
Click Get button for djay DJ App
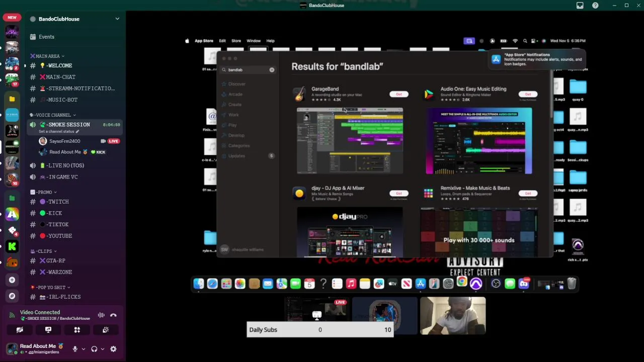pyautogui.click(x=399, y=193)
